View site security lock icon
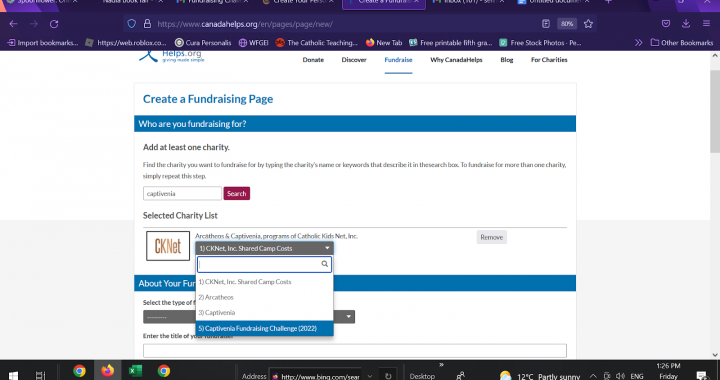720x380 pixels. click(x=147, y=24)
